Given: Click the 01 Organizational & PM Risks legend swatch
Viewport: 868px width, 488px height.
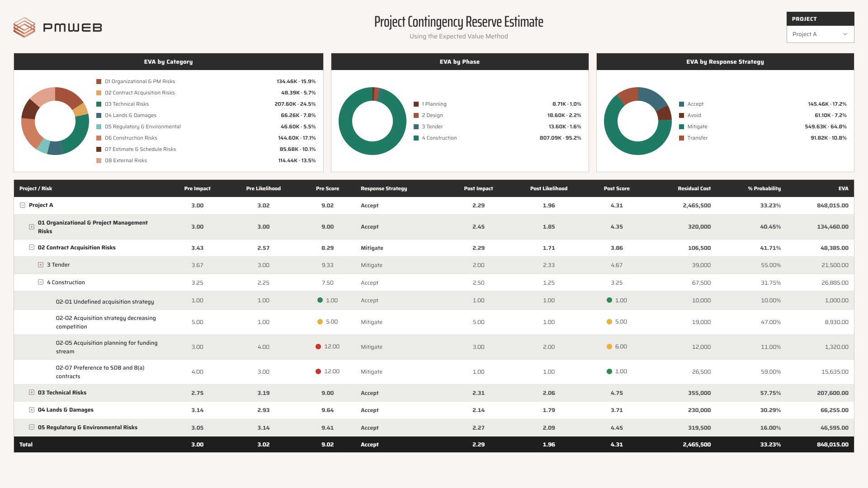Looking at the screenshot, I should [x=99, y=82].
